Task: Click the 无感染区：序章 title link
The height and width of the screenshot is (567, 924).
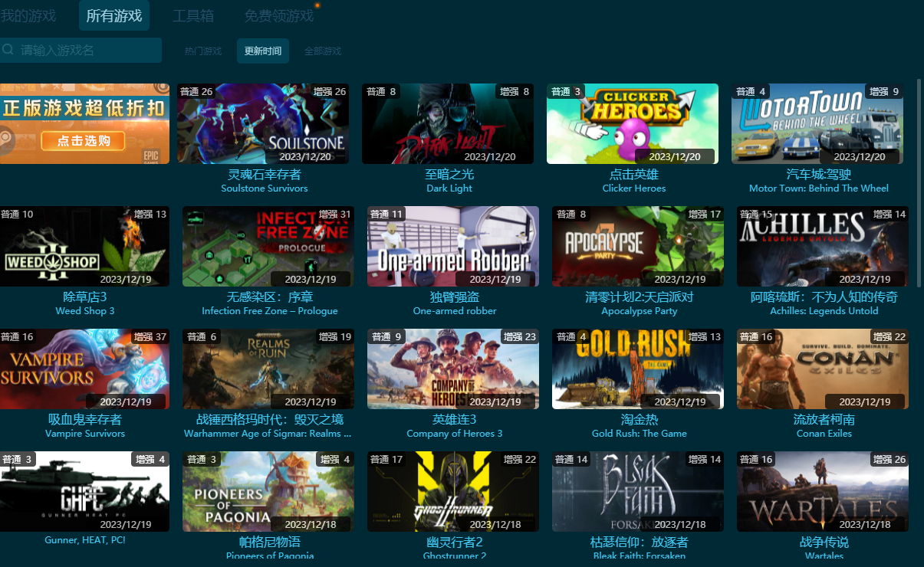Action: coord(270,297)
